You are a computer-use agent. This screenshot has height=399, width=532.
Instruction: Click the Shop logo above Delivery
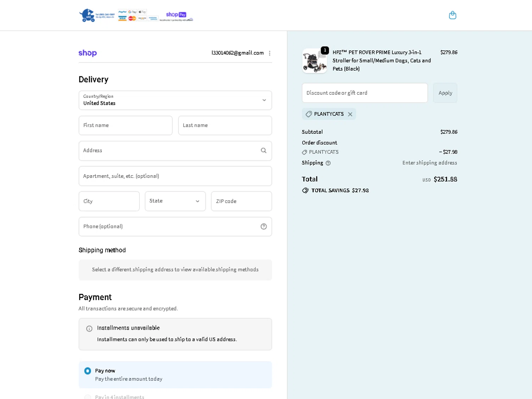[88, 53]
